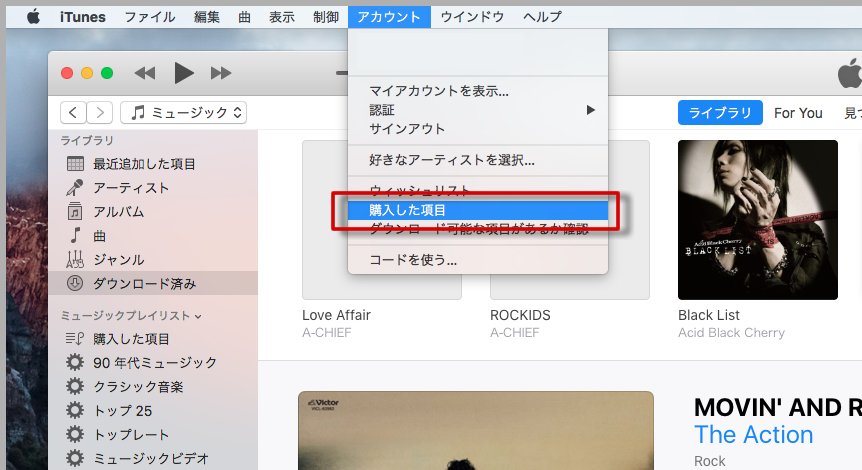Click the Love Affair album title
The image size is (862, 470).
coord(336,315)
